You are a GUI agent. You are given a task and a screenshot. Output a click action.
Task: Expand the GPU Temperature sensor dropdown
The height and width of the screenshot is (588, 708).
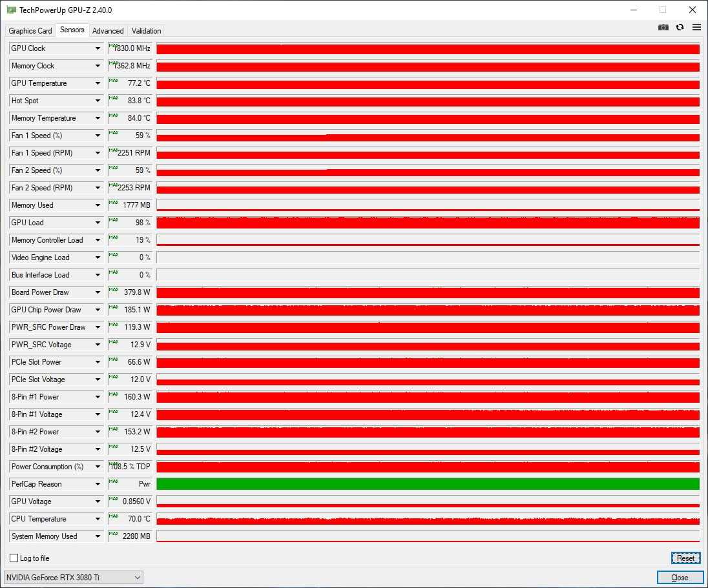coord(98,83)
